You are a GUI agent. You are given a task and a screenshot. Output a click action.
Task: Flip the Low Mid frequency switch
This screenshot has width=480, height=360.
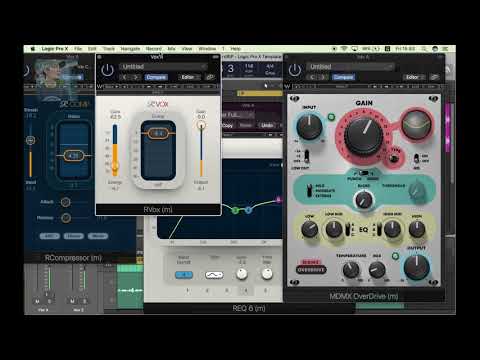pos(348,229)
